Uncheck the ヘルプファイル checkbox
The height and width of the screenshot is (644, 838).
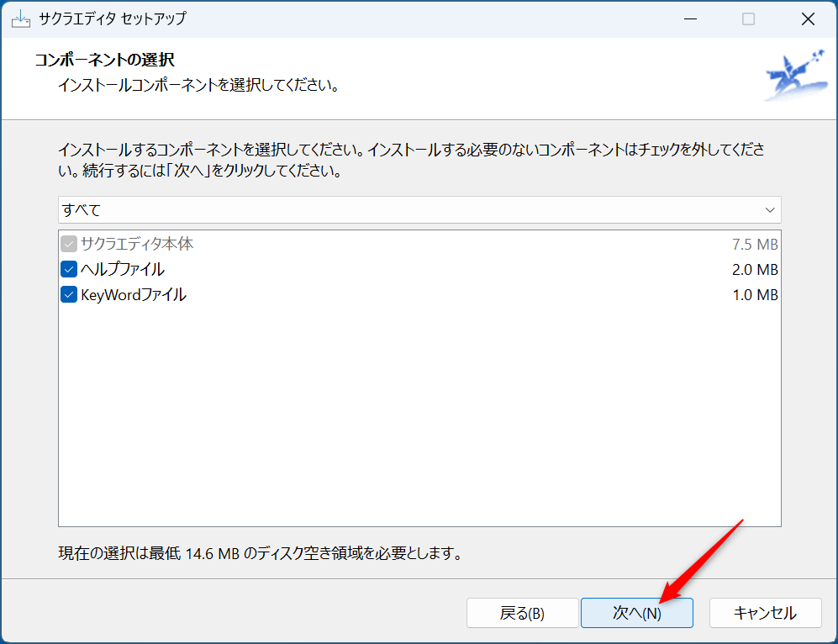click(x=69, y=269)
